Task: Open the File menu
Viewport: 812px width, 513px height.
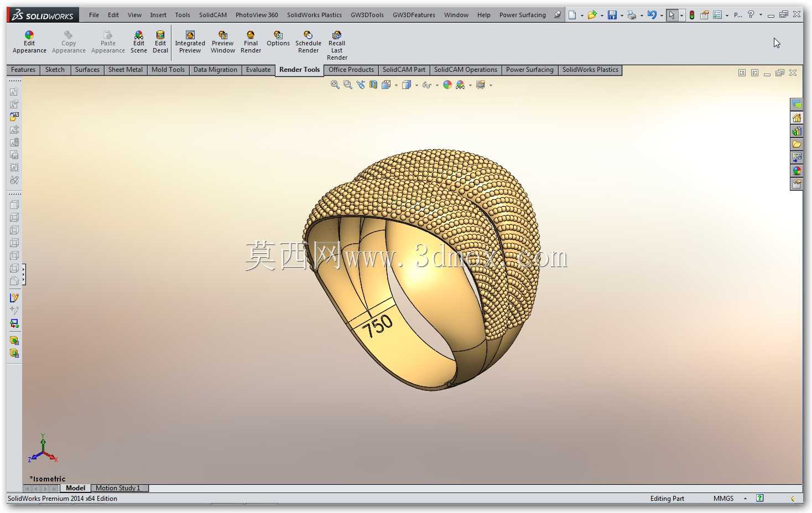Action: 94,15
